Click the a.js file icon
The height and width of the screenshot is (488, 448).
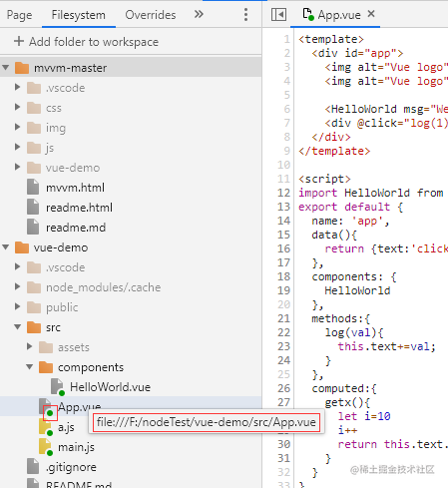coord(45,427)
